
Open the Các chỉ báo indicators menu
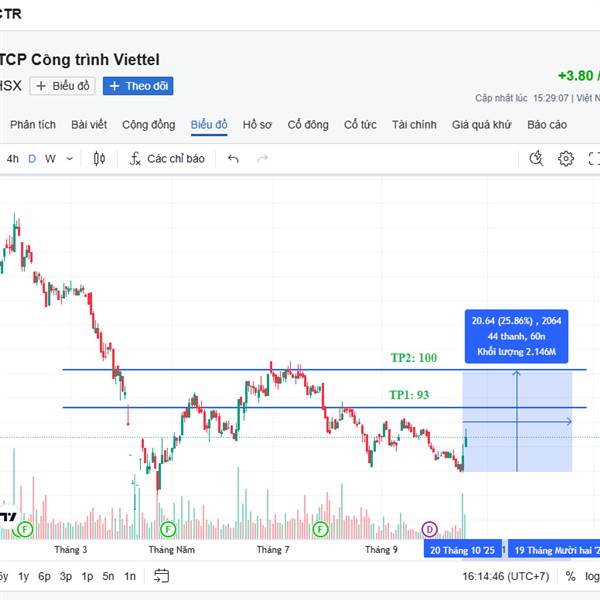coord(167,158)
